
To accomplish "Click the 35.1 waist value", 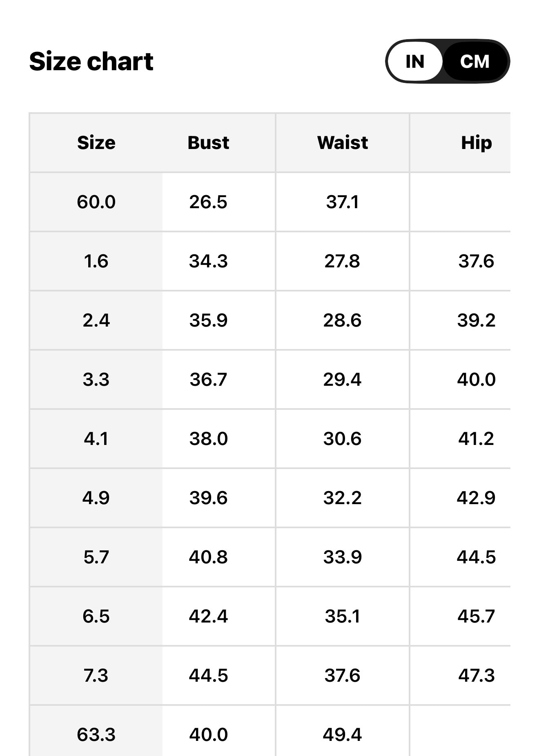I will [342, 616].
